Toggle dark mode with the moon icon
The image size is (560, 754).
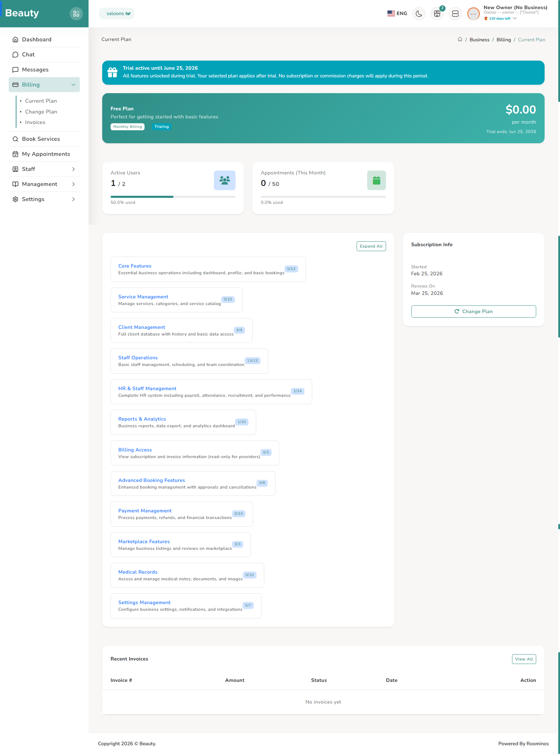click(419, 13)
